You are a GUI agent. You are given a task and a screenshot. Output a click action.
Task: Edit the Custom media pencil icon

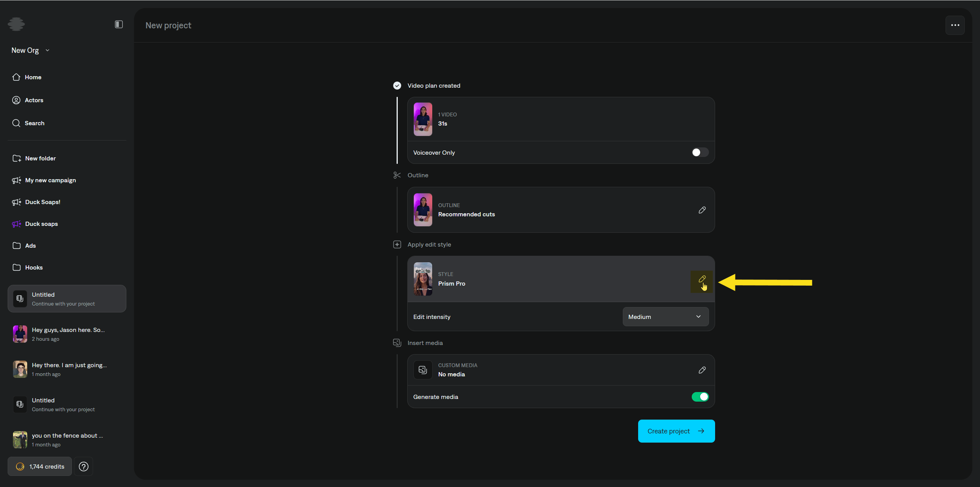pos(702,370)
